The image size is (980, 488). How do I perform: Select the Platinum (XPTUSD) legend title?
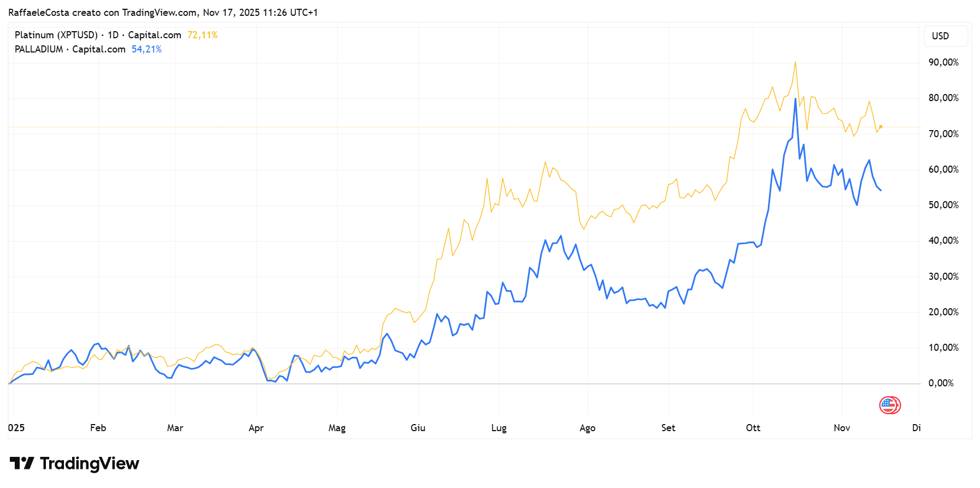click(x=56, y=35)
